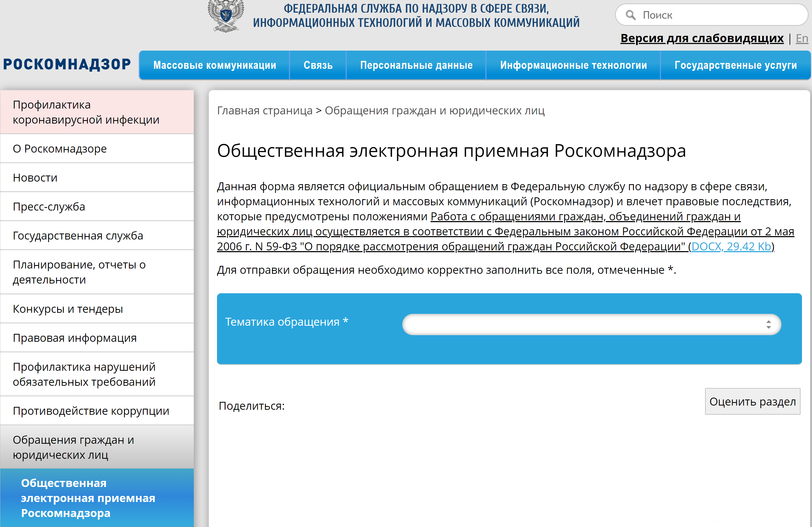The image size is (812, 527).
Task: Open Противодействие коррупции sidebar item
Action: (97, 411)
